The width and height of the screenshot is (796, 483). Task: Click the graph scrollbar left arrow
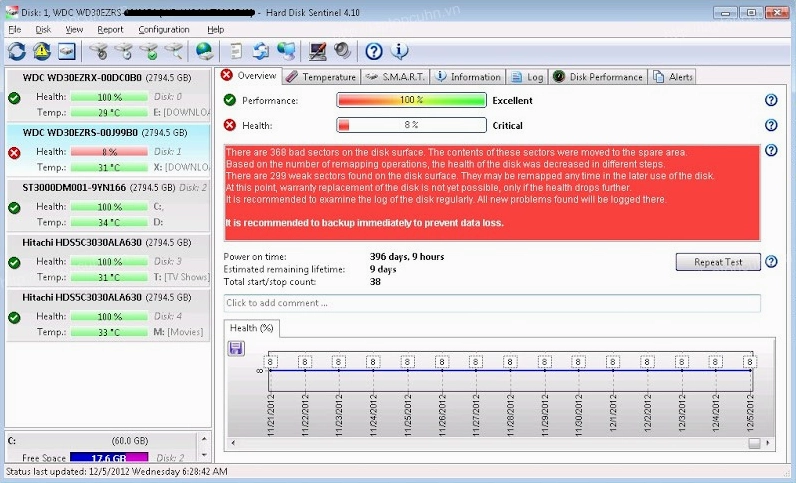[x=233, y=443]
